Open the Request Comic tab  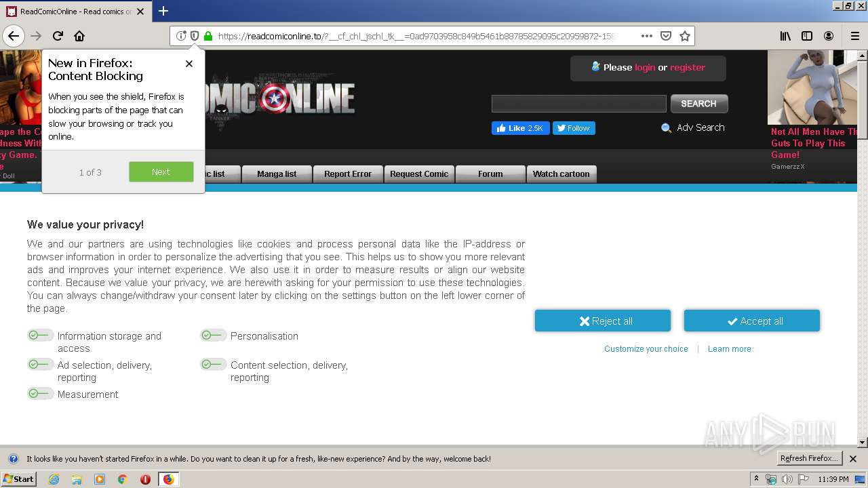419,174
